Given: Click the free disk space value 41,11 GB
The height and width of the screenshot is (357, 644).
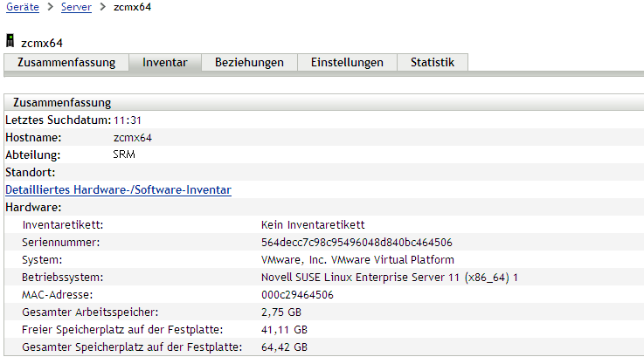Looking at the screenshot, I should (284, 329).
